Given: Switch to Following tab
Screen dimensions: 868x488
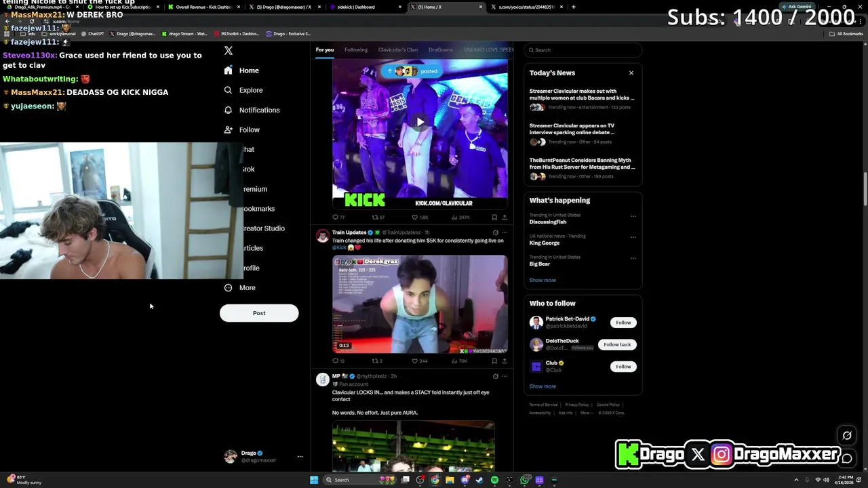Looking at the screenshot, I should pyautogui.click(x=356, y=49).
